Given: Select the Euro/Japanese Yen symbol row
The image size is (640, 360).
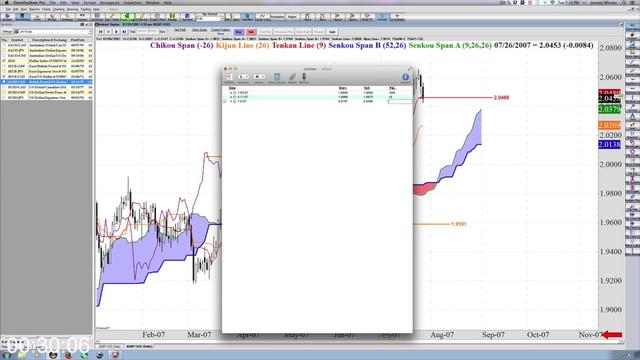Looking at the screenshot, I should click(x=47, y=71).
